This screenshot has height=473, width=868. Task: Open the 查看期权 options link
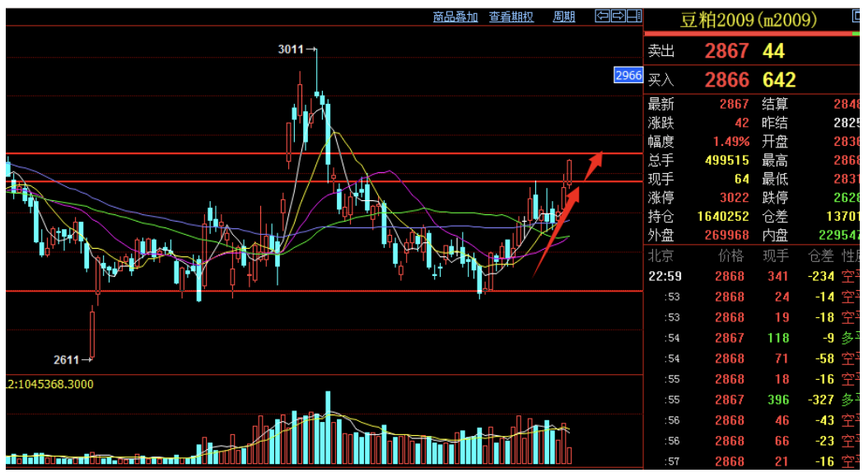[511, 16]
